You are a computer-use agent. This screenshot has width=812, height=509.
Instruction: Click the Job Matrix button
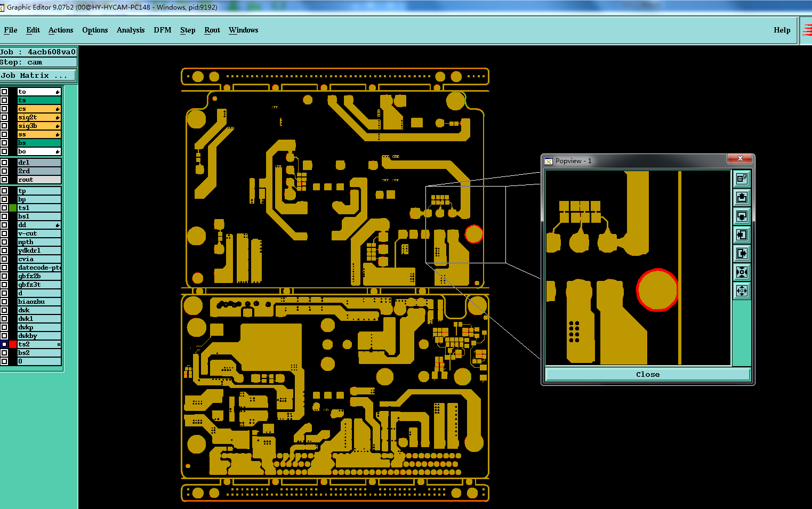tap(38, 76)
